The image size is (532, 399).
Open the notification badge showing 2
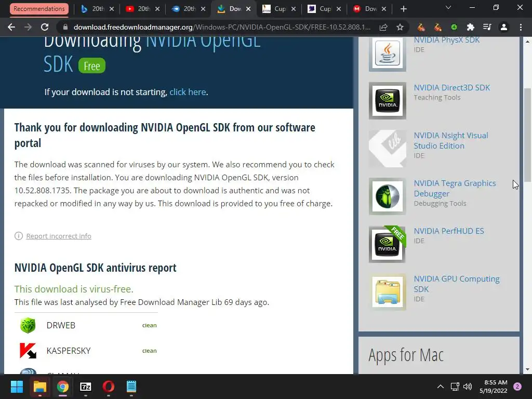[x=517, y=387]
